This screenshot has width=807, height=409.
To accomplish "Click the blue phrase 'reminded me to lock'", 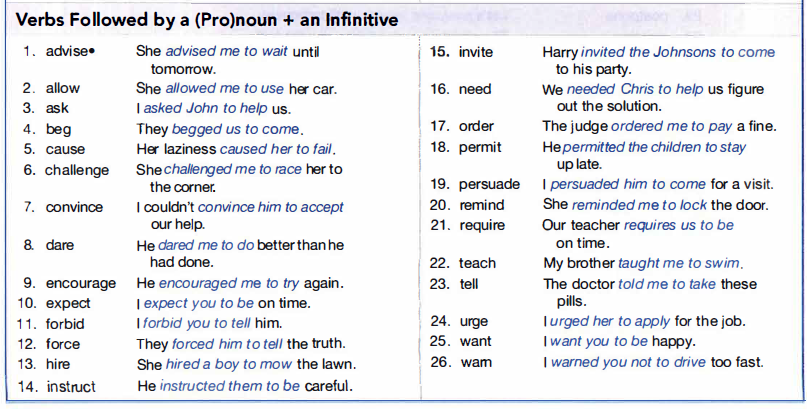I will (x=639, y=205).
